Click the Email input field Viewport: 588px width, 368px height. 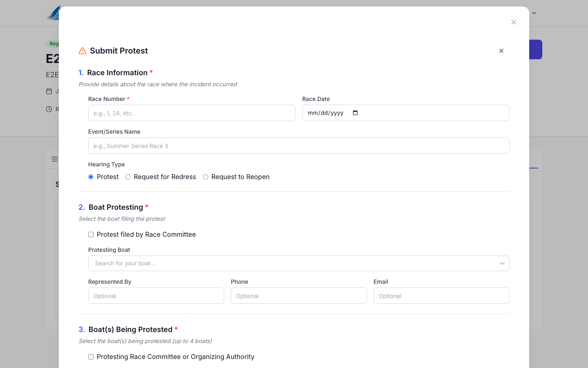tap(441, 296)
